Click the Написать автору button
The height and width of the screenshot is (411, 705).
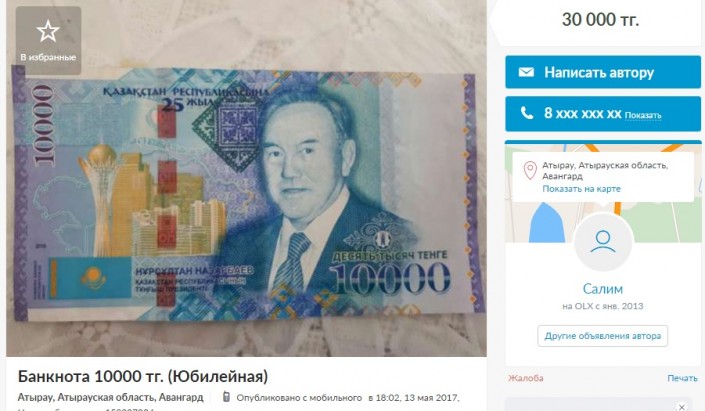click(603, 72)
